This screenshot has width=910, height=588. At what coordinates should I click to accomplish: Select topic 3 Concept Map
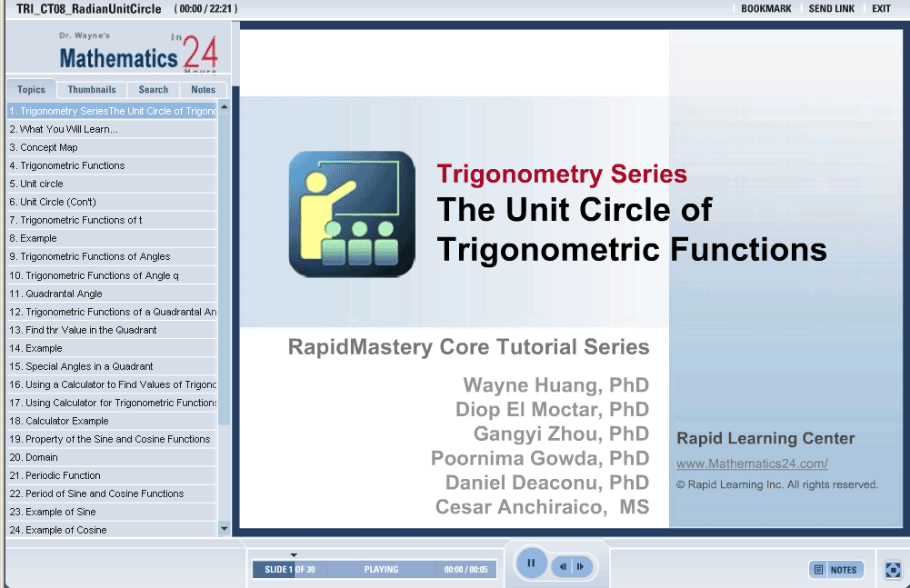[112, 147]
